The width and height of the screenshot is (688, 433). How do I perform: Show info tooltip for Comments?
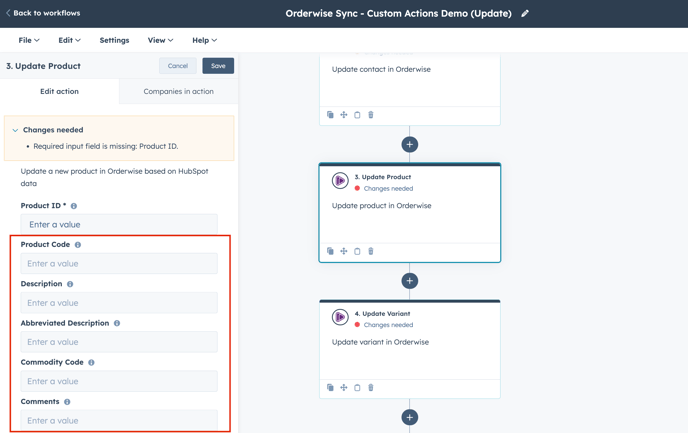(67, 402)
